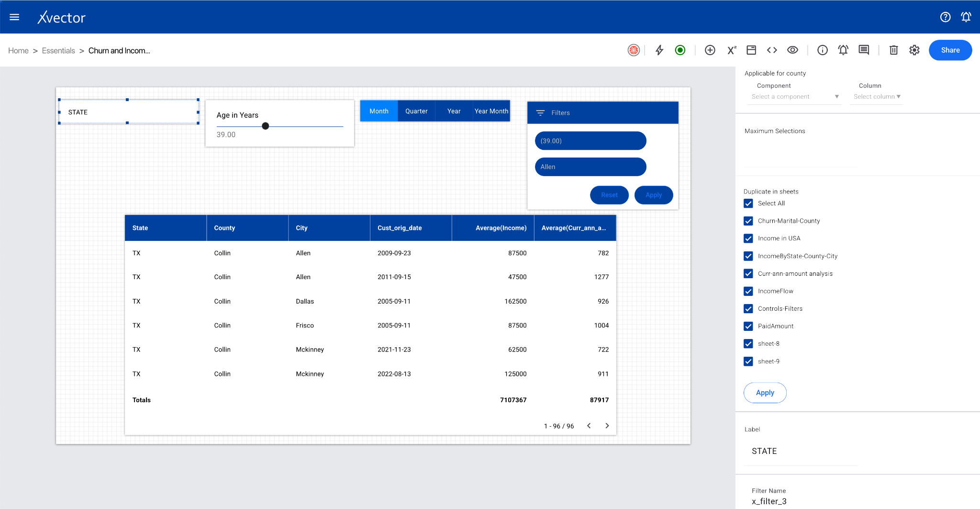Screen dimensions: 980x509
Task: Click the 162500 income value
Action: 515,301
